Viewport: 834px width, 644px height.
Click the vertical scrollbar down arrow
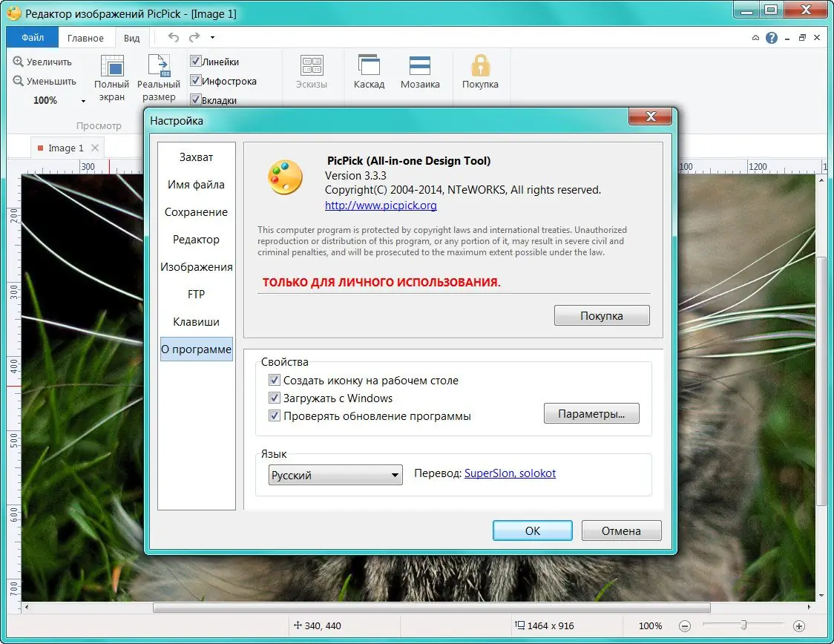pos(821,596)
